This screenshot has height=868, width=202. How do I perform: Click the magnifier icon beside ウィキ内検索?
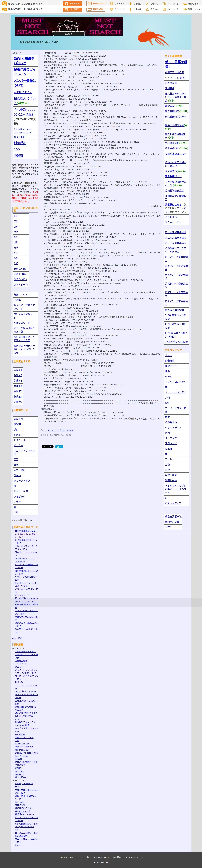click(42, 430)
